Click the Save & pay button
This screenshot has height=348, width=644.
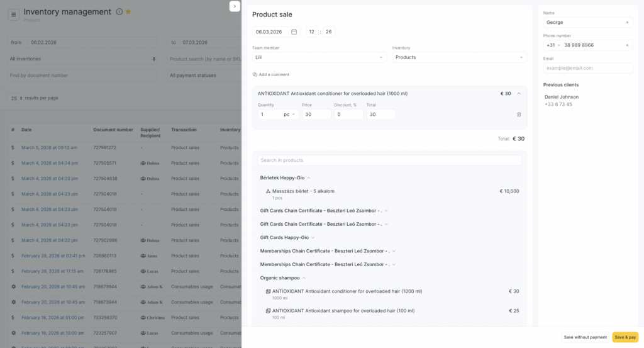[625, 337]
